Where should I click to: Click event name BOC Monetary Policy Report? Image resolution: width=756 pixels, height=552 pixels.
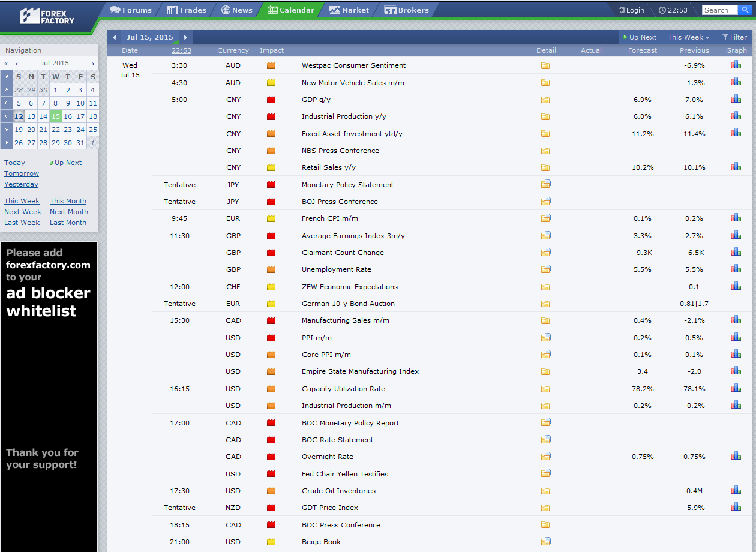tap(350, 423)
